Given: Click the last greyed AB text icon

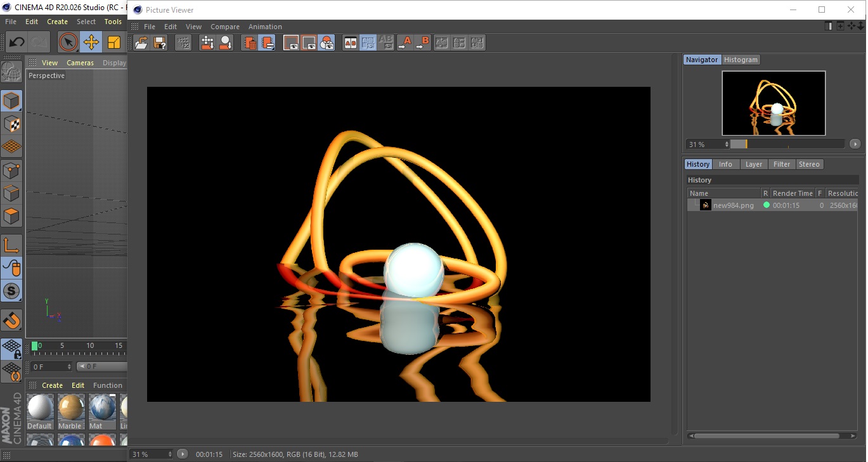Looking at the screenshot, I should click(477, 42).
